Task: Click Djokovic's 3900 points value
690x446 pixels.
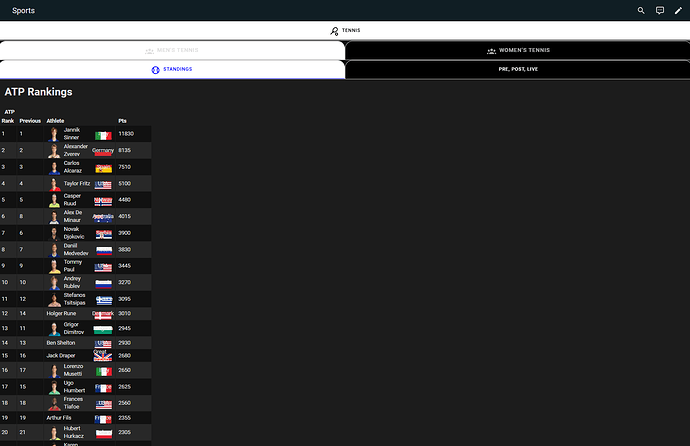Action: point(125,233)
